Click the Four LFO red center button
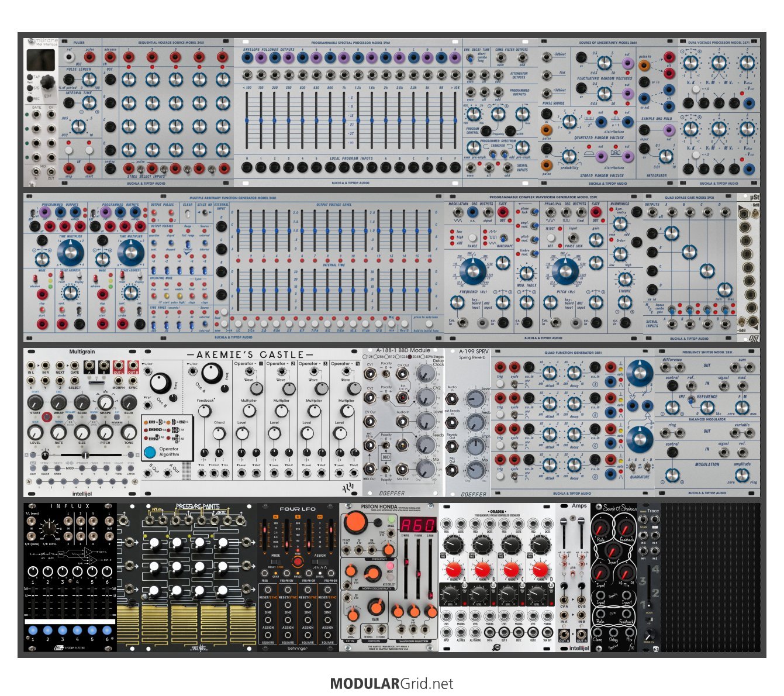 pyautogui.click(x=298, y=561)
